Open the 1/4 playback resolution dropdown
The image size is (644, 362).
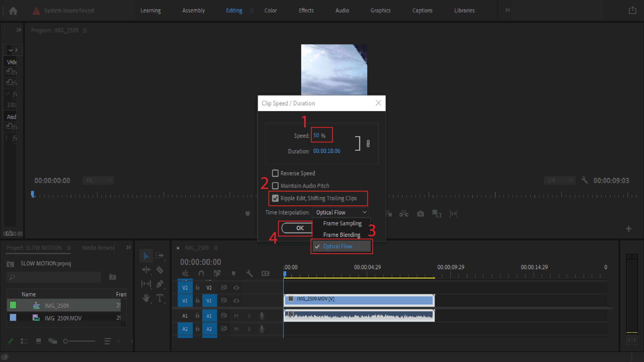click(x=559, y=180)
